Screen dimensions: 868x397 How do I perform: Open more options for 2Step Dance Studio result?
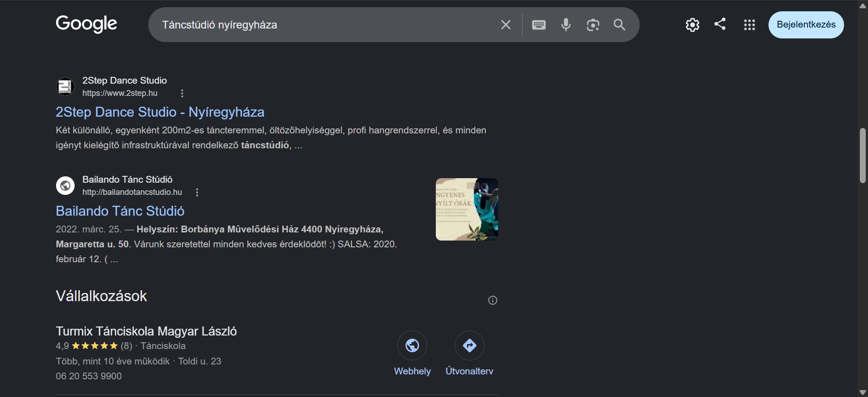tap(182, 93)
